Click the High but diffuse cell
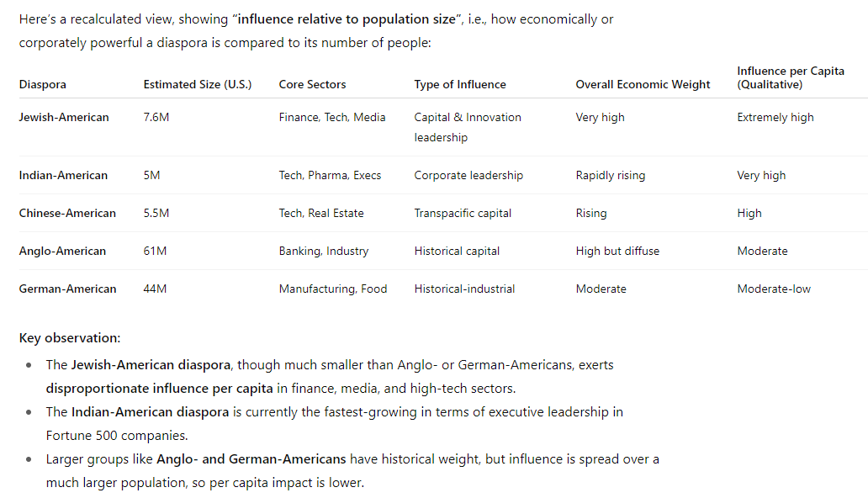Screen dimensions: 868x498 pyautogui.click(x=617, y=252)
